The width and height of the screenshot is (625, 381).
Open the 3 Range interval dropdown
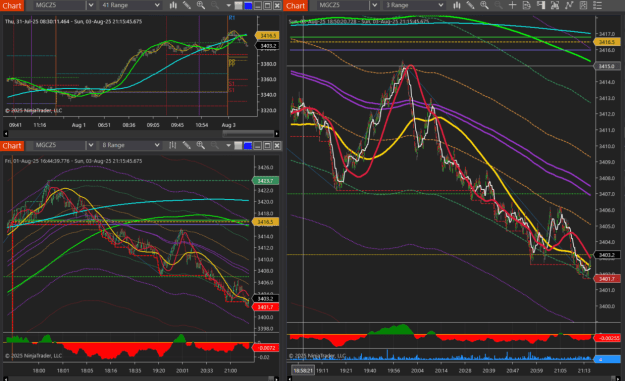point(414,5)
